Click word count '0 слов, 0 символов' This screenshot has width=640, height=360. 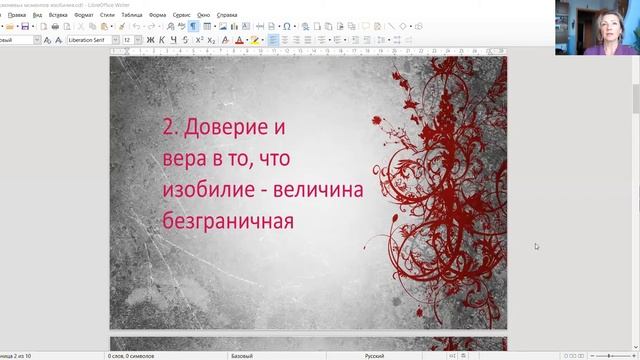tap(131, 356)
